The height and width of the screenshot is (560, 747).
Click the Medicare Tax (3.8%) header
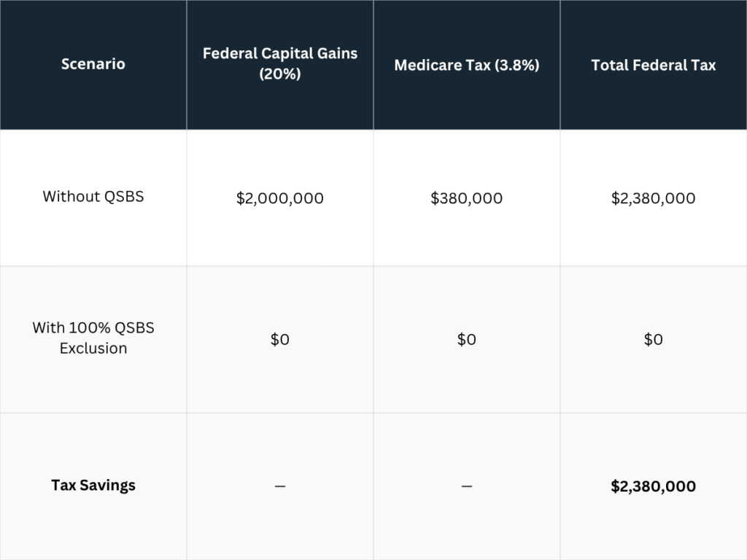[467, 65]
